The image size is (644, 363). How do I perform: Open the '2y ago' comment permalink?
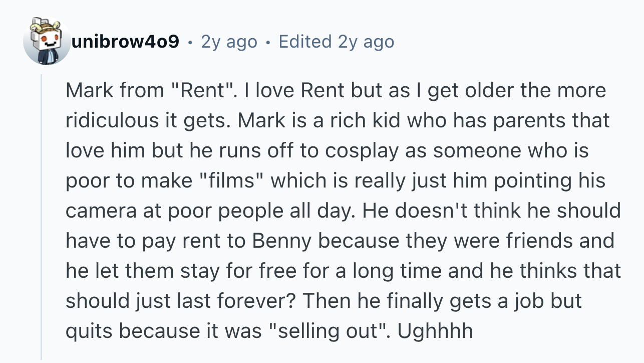click(x=229, y=42)
